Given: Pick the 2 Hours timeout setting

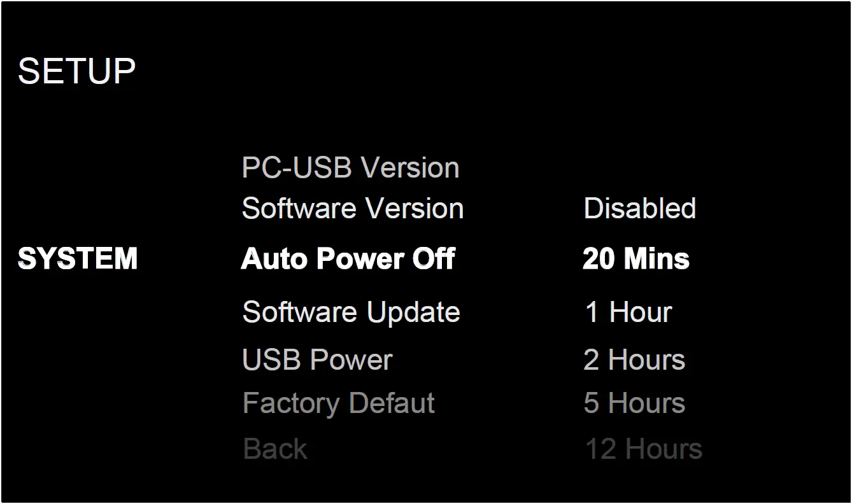Looking at the screenshot, I should [x=634, y=360].
